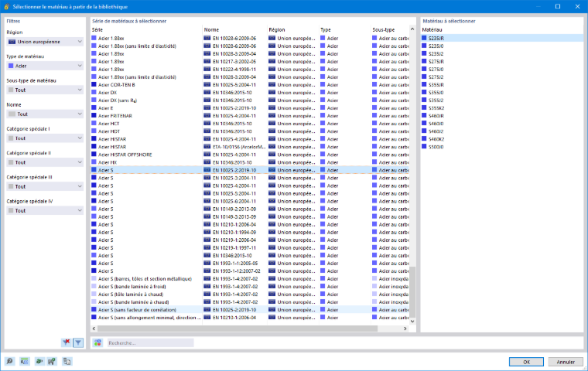Open the Catégorie spéciale IV dropdown

45,210
